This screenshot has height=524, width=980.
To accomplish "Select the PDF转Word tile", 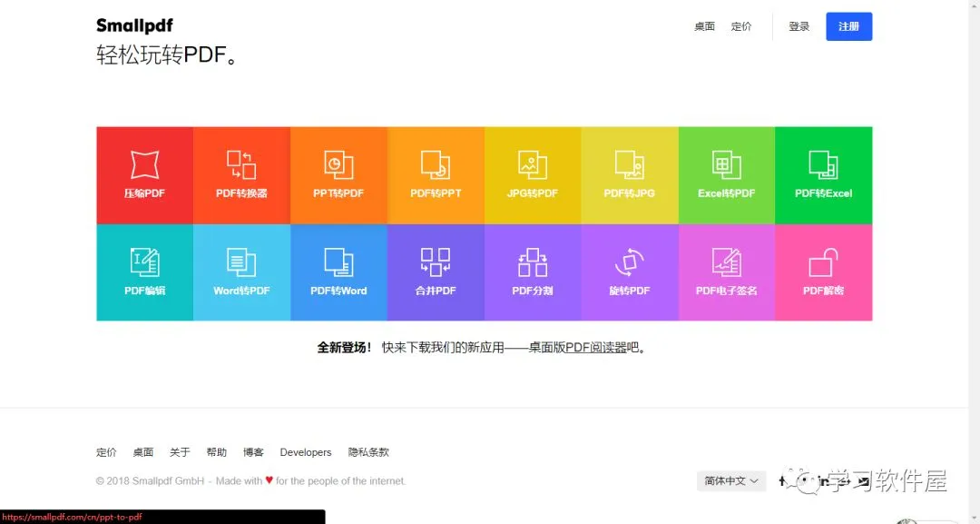I will click(x=338, y=272).
